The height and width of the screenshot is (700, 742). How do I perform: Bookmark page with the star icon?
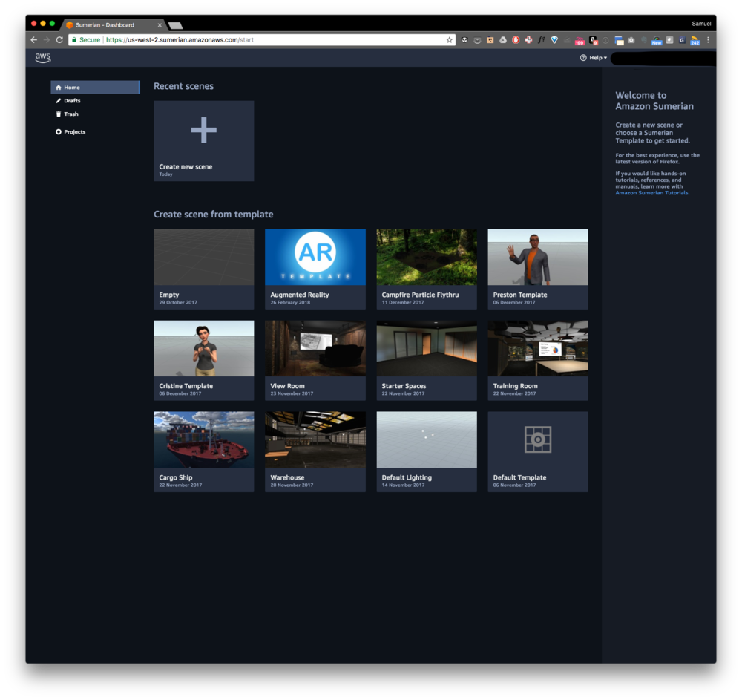449,40
